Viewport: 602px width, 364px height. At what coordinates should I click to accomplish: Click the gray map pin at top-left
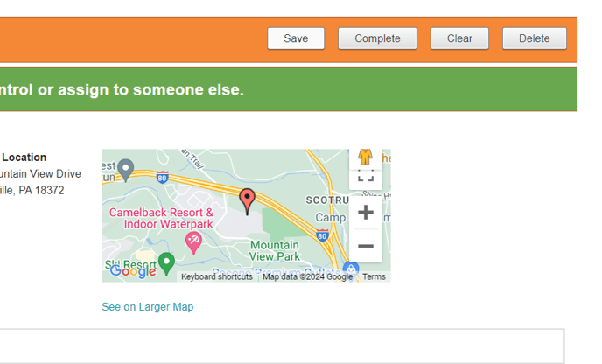(x=126, y=167)
